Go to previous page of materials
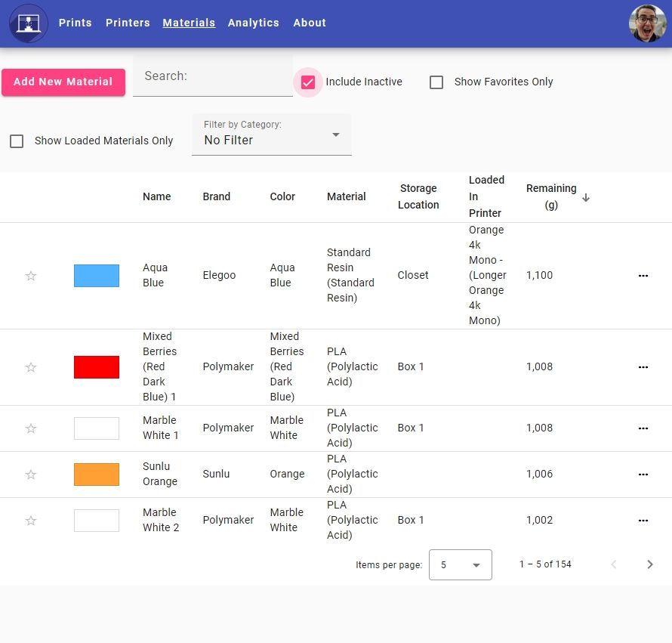672x643 pixels. [x=614, y=564]
